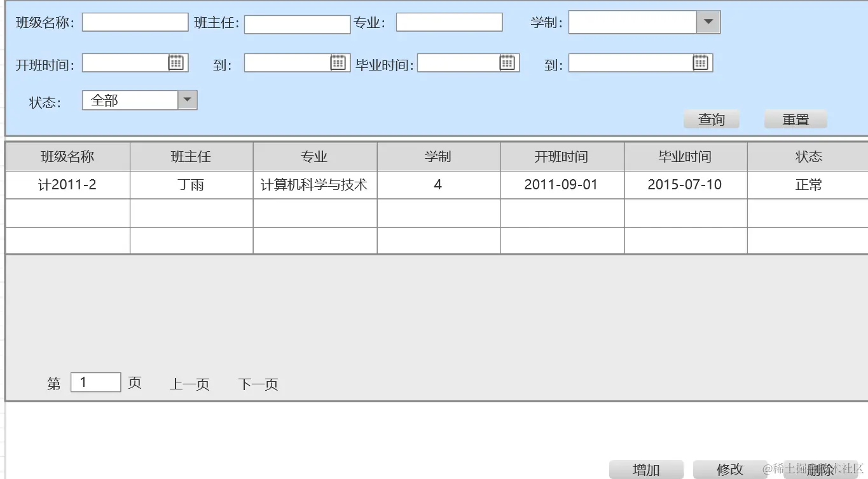Click the 重置 reset button
Image resolution: width=868 pixels, height=479 pixels.
(795, 119)
